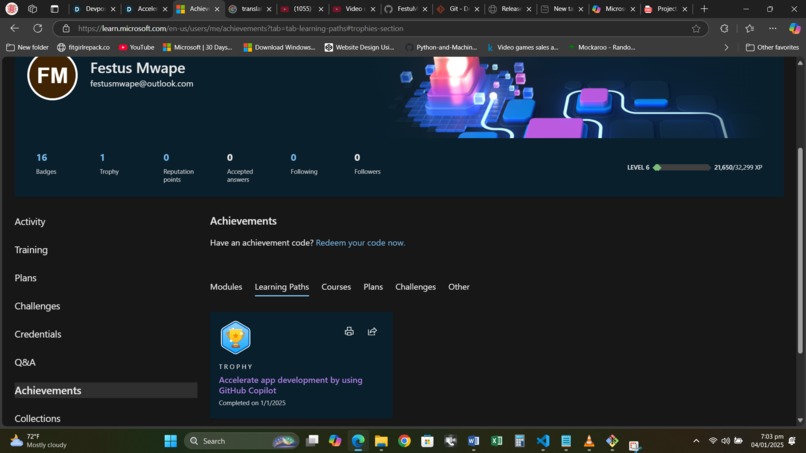
Task: Open Edge Workspaces icon
Action: coord(32,9)
